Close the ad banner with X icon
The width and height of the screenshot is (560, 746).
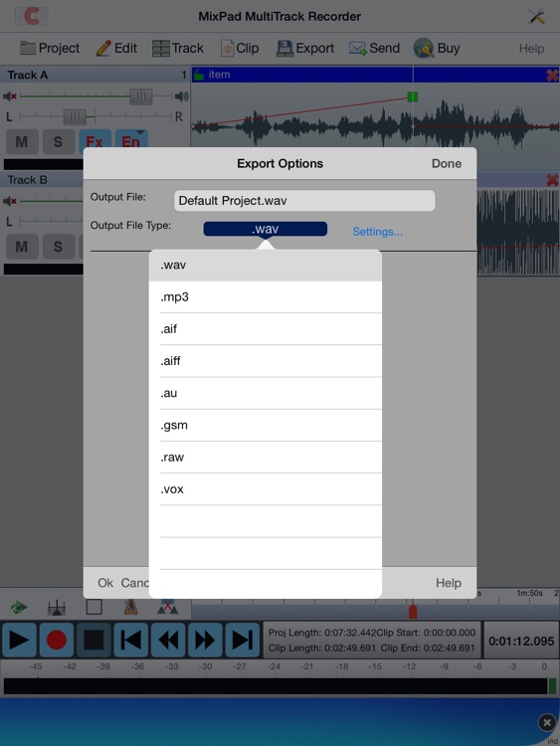(x=547, y=723)
